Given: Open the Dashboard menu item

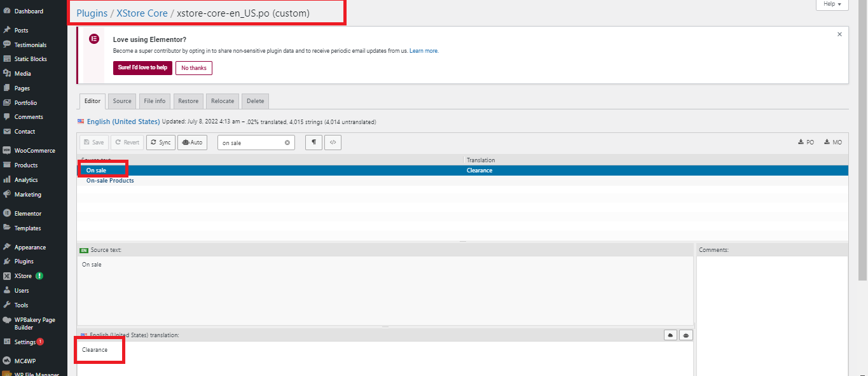Looking at the screenshot, I should click(x=29, y=11).
